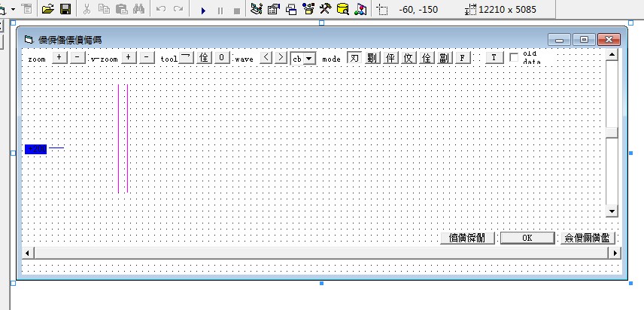Open Find with the binoculars icon
Image resolution: width=644 pixels, height=310 pixels.
coord(139,9)
